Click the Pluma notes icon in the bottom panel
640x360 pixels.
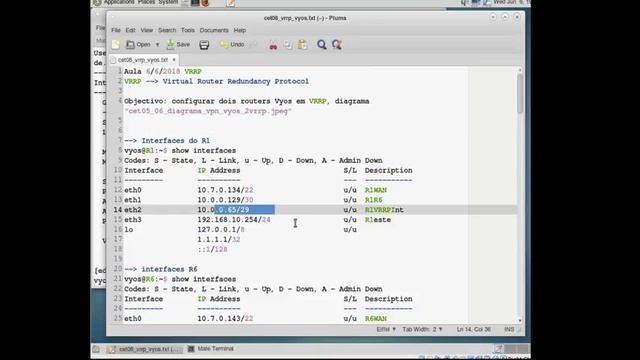click(498, 349)
